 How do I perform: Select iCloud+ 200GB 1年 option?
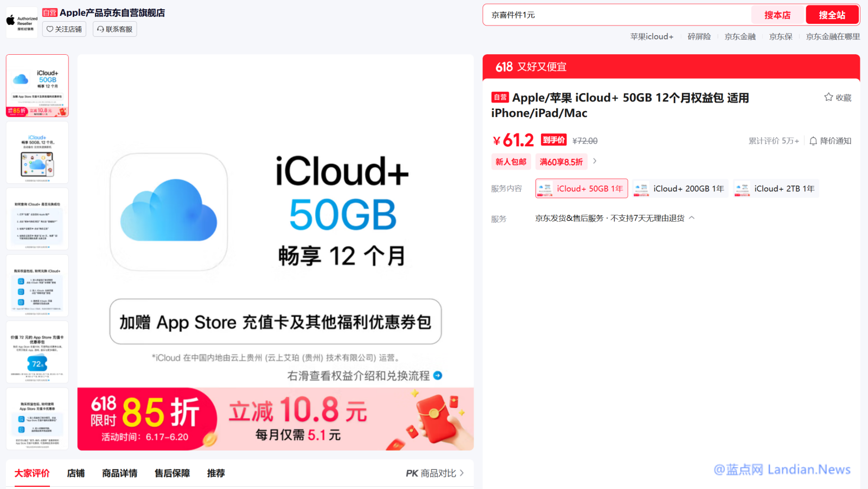tap(680, 189)
